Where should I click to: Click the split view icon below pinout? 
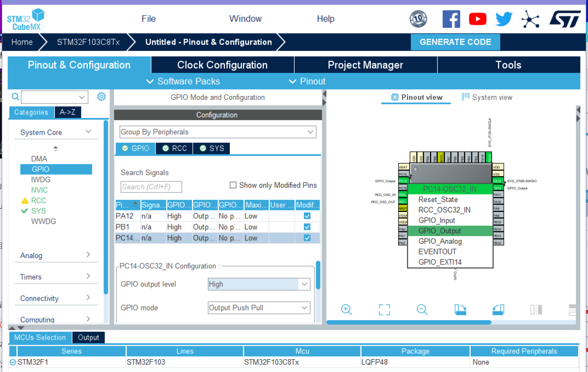536,309
